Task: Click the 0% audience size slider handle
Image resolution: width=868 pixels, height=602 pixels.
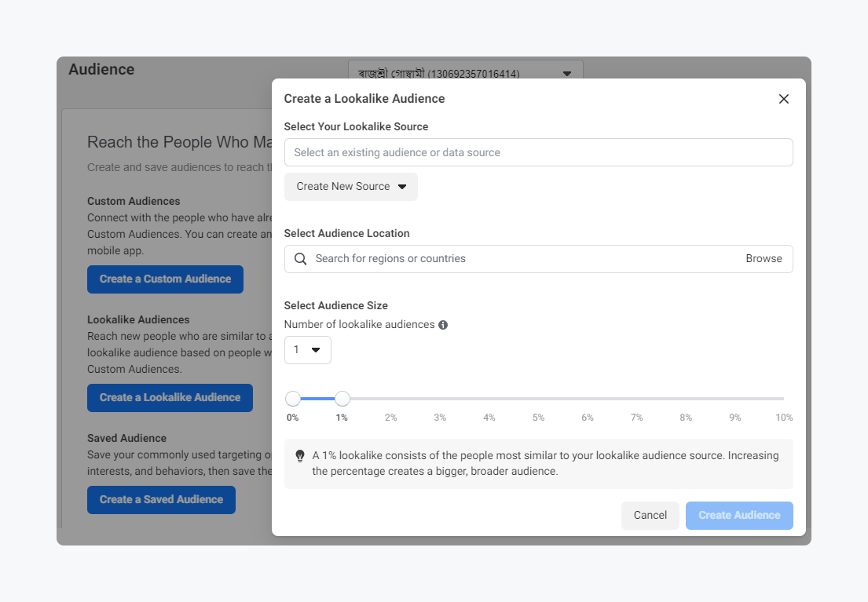Action: pos(293,399)
